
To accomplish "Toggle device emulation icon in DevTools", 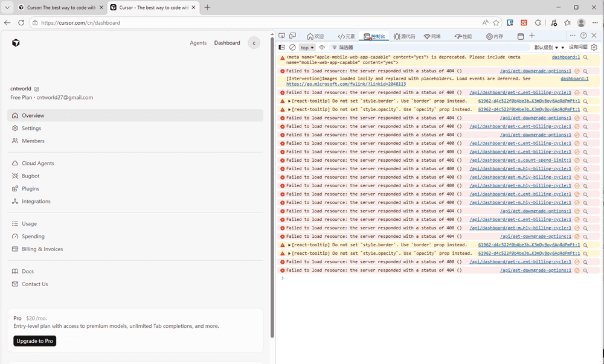I will 292,36.
